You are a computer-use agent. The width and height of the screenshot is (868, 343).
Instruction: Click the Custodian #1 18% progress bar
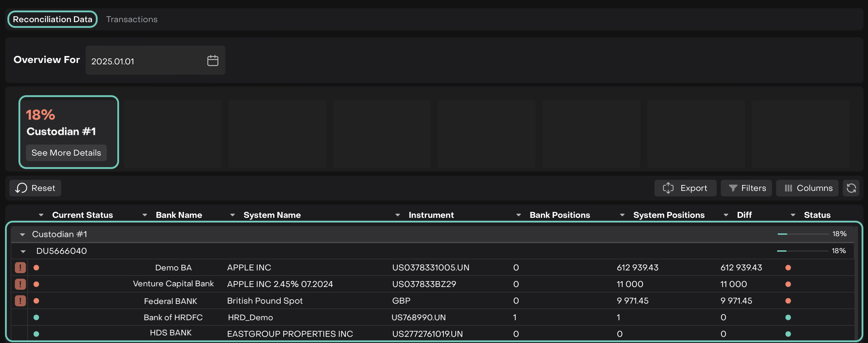click(803, 234)
